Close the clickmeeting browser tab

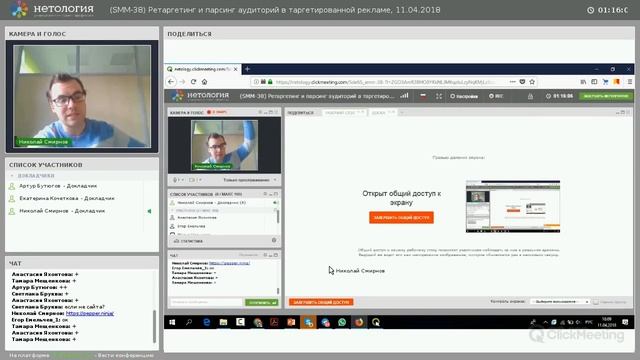pos(236,69)
